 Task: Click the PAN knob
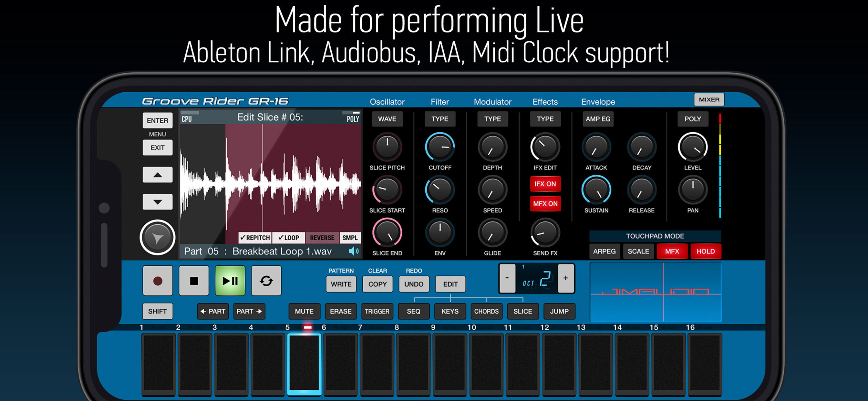tap(692, 190)
